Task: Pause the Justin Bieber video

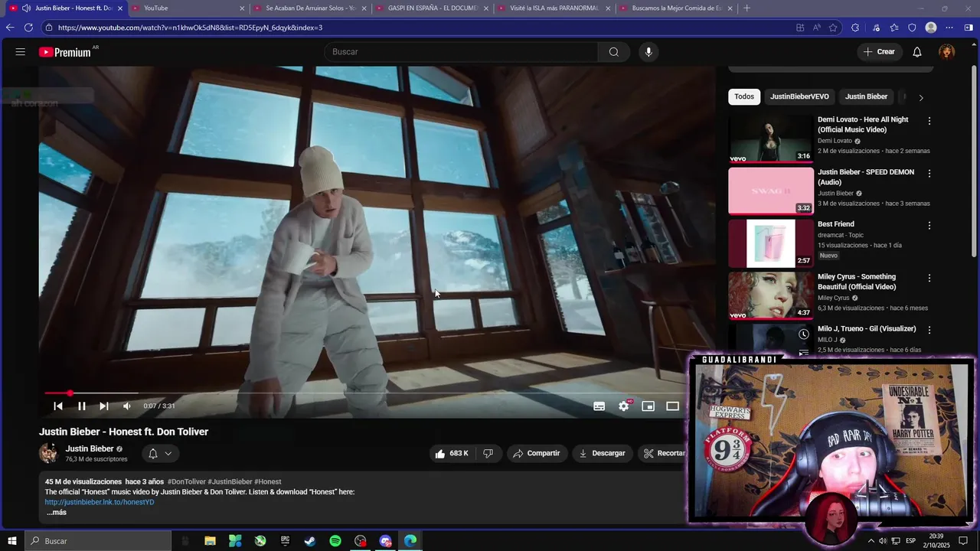Action: point(82,406)
